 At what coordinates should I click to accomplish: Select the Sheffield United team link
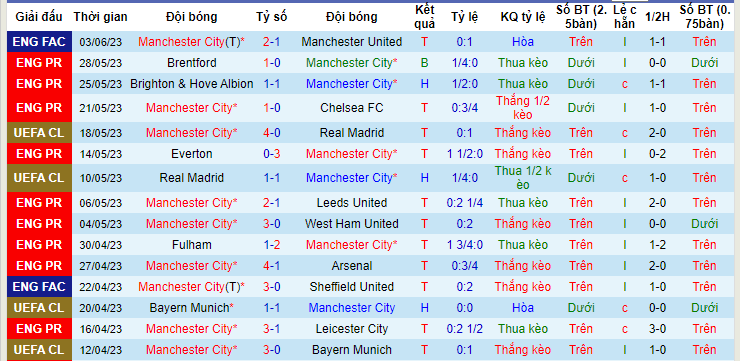pyautogui.click(x=352, y=287)
